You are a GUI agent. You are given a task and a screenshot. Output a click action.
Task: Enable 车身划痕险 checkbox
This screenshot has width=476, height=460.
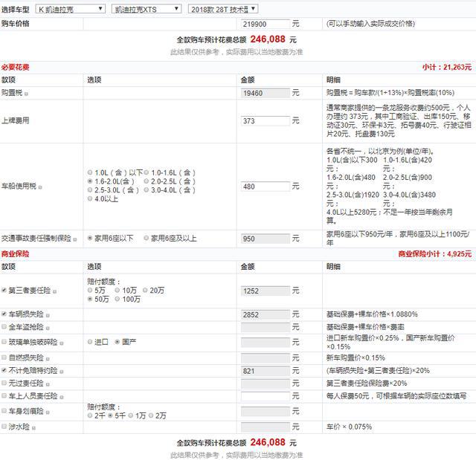point(4,411)
